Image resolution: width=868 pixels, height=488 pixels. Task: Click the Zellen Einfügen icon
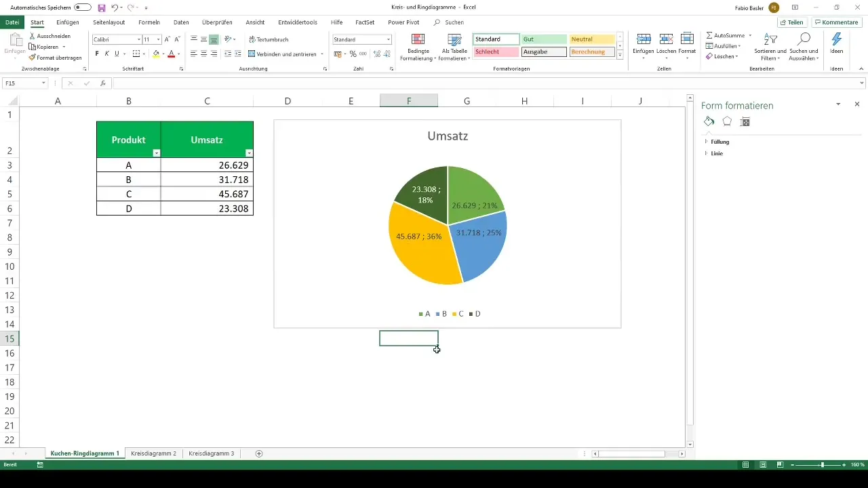click(x=644, y=39)
